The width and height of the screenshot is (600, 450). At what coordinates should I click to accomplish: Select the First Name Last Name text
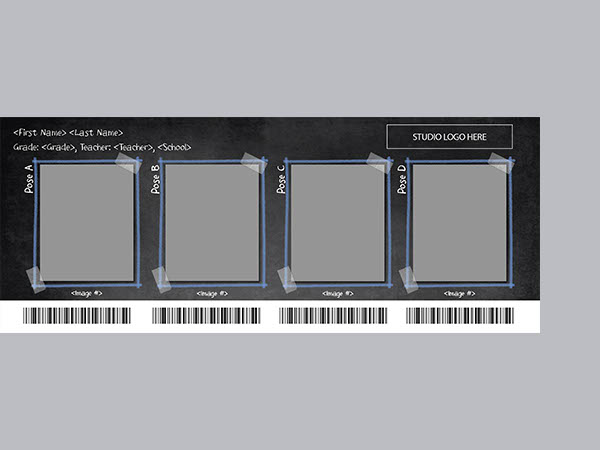point(68,132)
